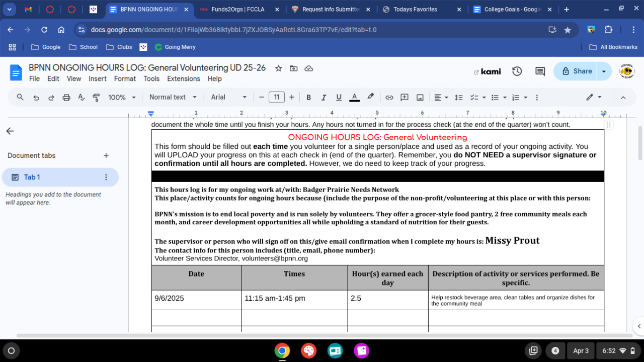The image size is (644, 362).
Task: Move the document to a folder
Action: pyautogui.click(x=293, y=68)
